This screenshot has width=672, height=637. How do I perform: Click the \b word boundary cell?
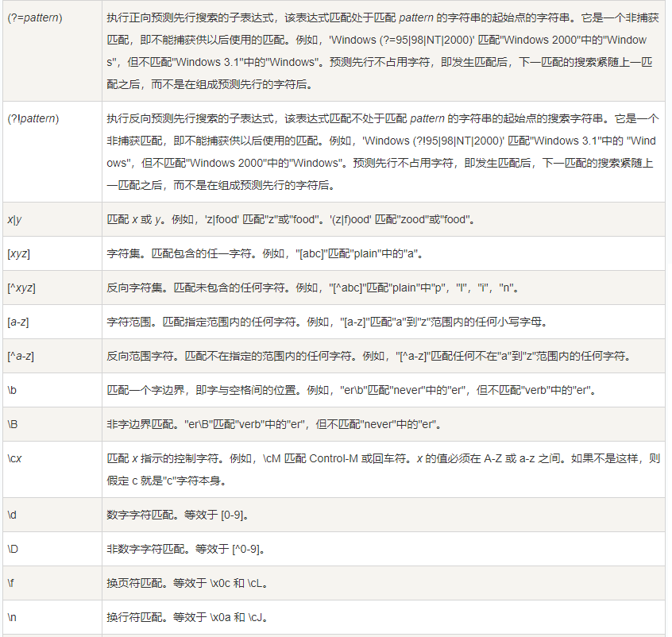click(x=52, y=390)
